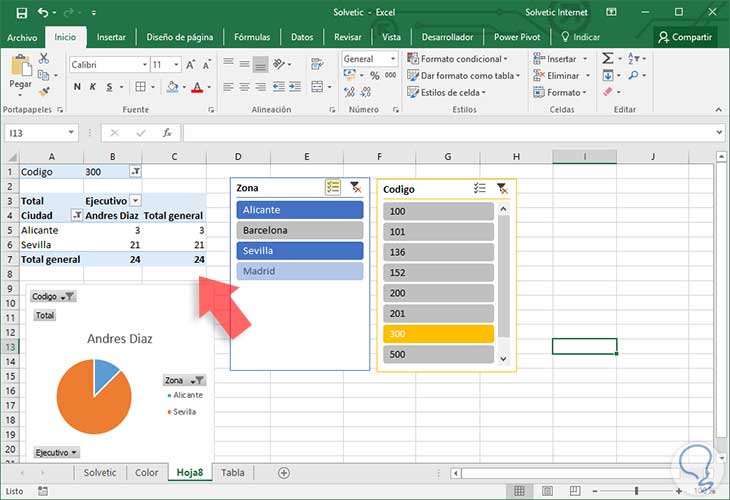Open the Ciudad filter dropdown

pyautogui.click(x=76, y=215)
